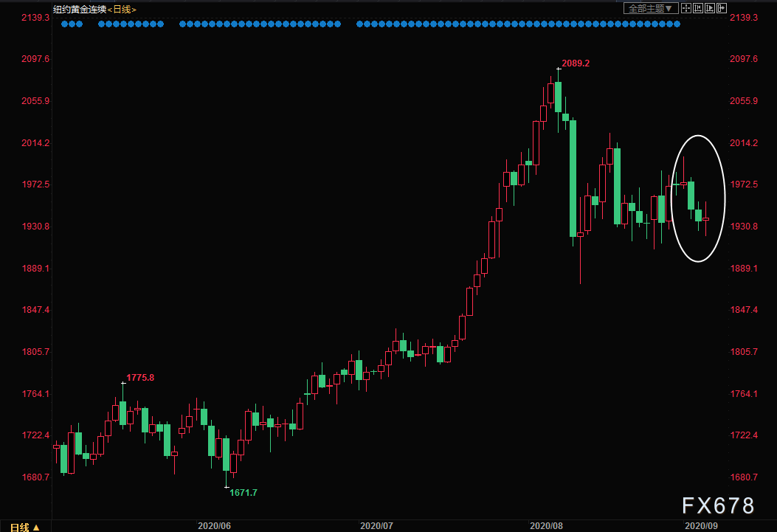Screen dimensions: 777x532
Task: Toggle the crosshair cursor icon
Action: click(x=686, y=8)
